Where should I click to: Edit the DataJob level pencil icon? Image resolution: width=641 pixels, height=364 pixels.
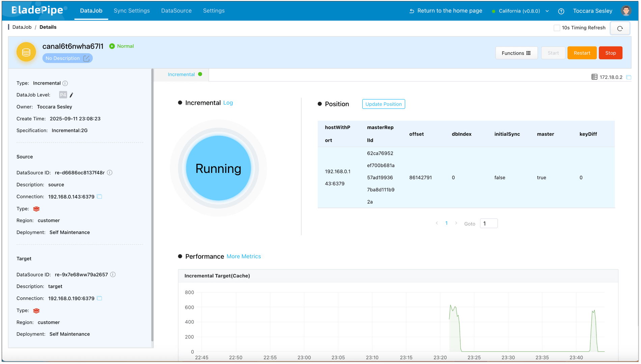[71, 95]
